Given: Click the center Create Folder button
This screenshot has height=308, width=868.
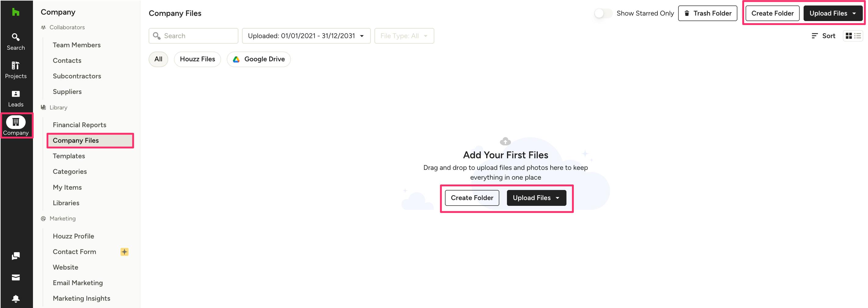Looking at the screenshot, I should click(x=472, y=198).
